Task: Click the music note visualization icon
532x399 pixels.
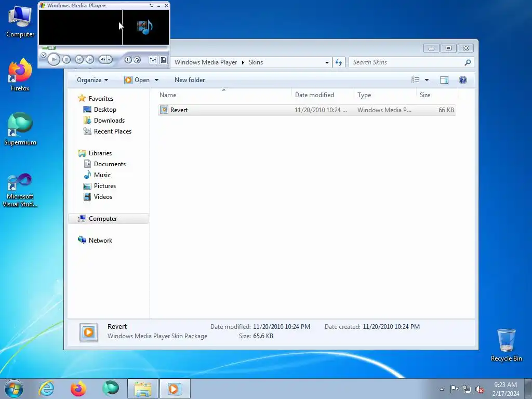Action: [x=145, y=27]
